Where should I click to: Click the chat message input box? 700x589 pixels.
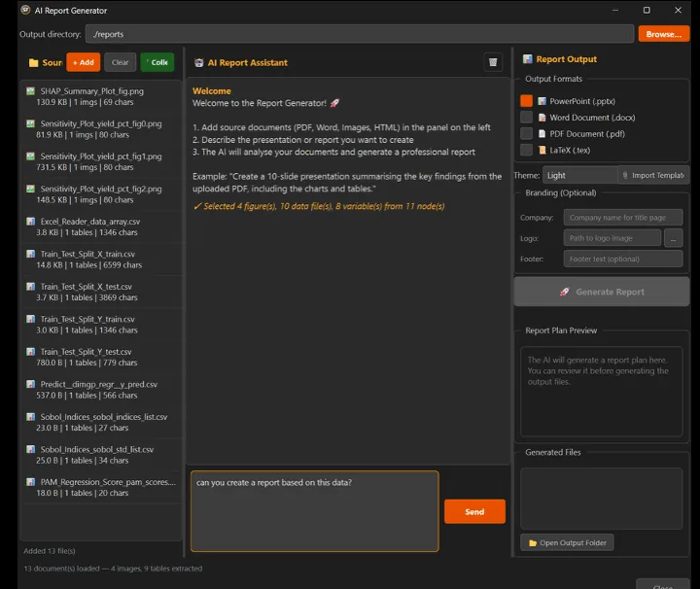(315, 511)
